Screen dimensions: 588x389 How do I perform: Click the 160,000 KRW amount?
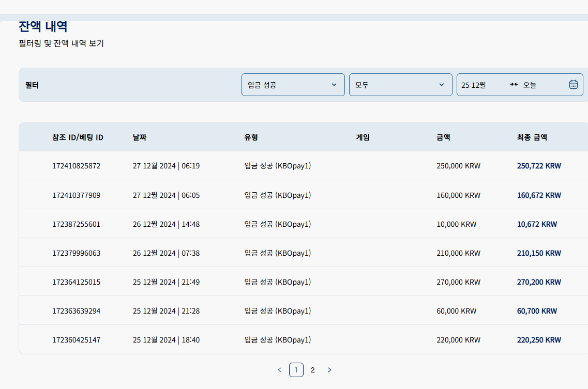[458, 195]
